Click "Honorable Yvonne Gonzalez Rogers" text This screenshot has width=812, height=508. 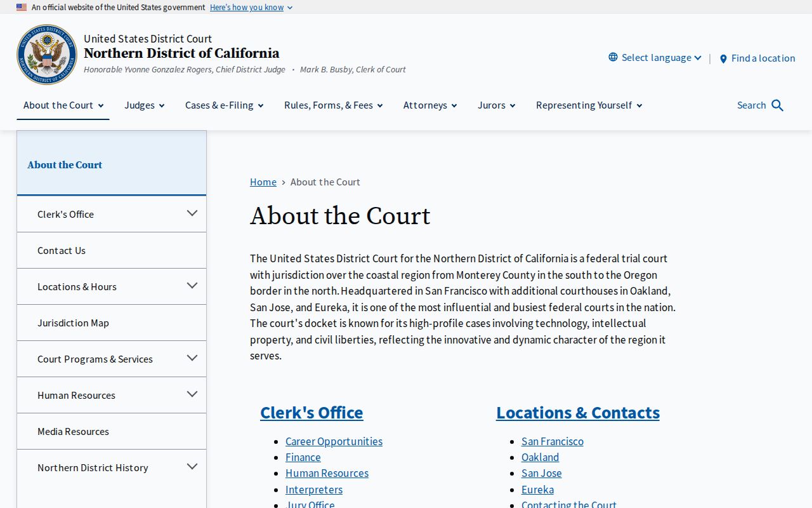pyautogui.click(x=148, y=69)
